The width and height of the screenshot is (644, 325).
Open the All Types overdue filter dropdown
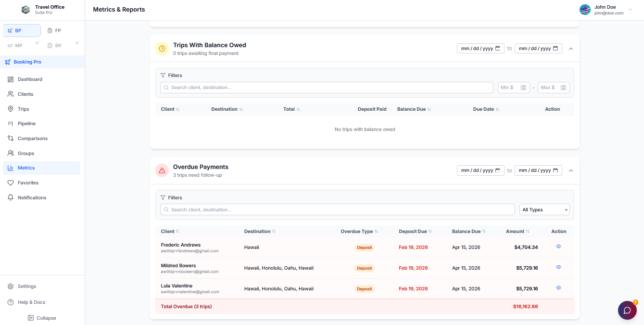pyautogui.click(x=544, y=209)
